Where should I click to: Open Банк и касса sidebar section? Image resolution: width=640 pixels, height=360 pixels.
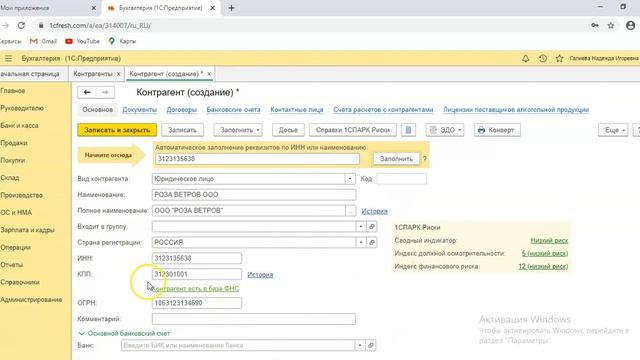pos(19,126)
